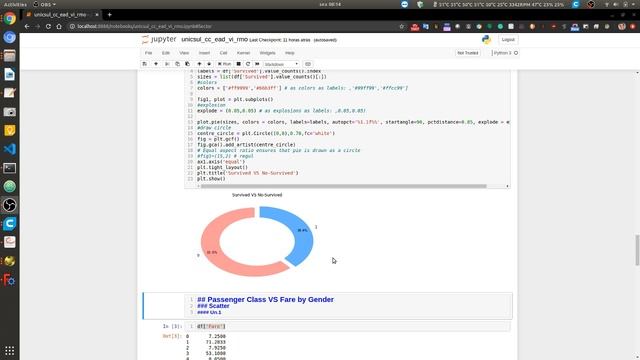The height and width of the screenshot is (360, 640).
Task: Open the View menu
Action: click(184, 53)
